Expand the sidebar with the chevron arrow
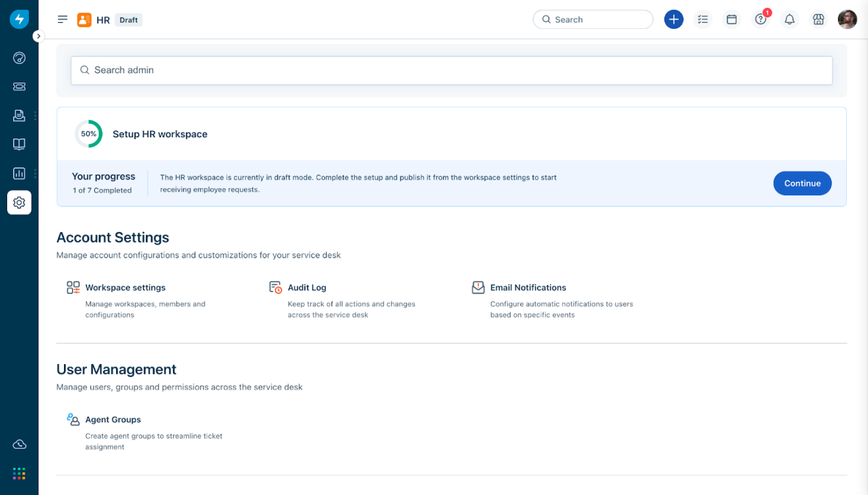The height and width of the screenshot is (495, 868). [x=39, y=36]
